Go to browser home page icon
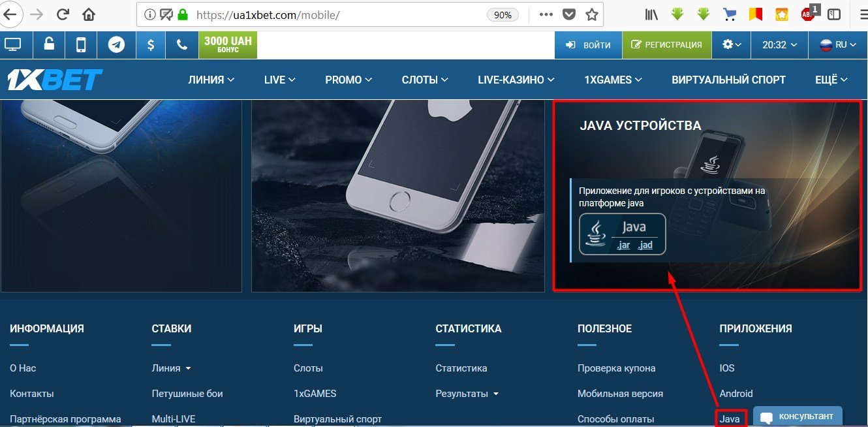 (x=89, y=14)
